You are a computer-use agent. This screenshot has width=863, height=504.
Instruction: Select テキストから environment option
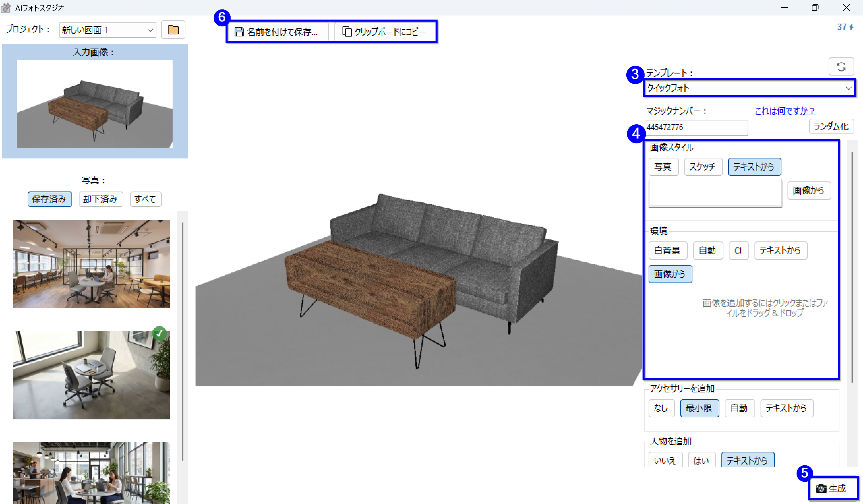click(x=781, y=250)
